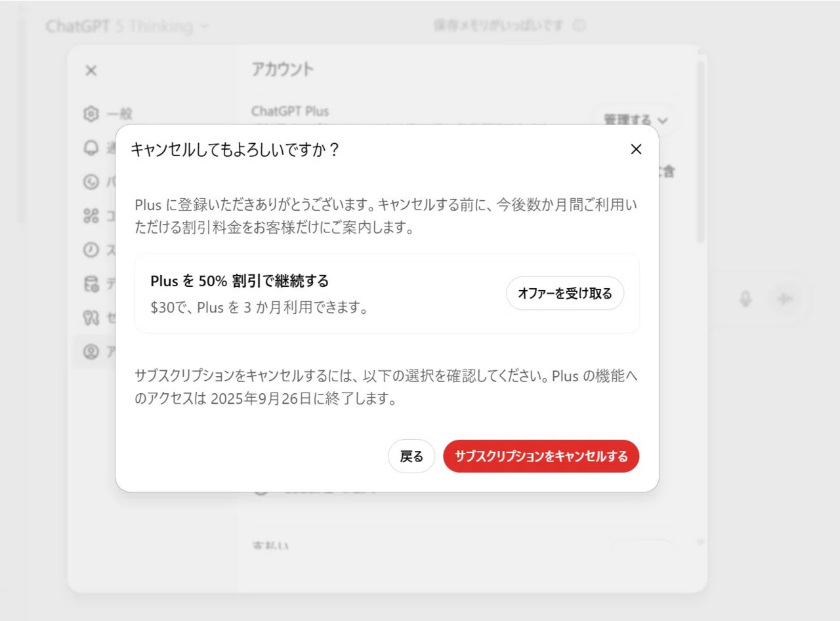Screen dimensions: 840x621
Task: Select the connectors apps-grid icon in sidebar
Action: click(x=91, y=216)
